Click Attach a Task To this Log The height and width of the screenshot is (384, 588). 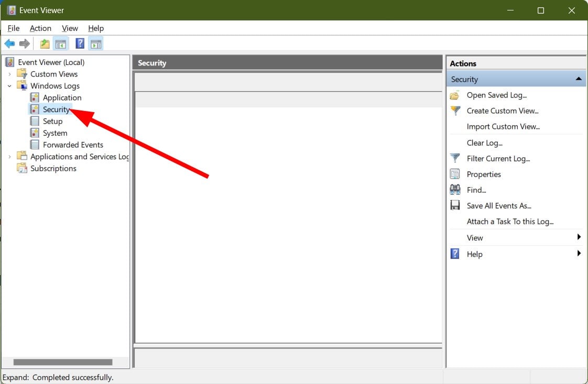click(x=510, y=222)
